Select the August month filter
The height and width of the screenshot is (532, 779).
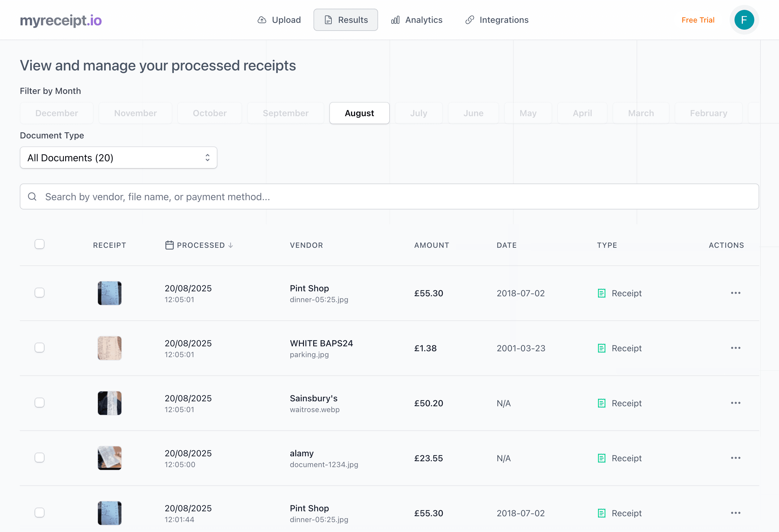(x=359, y=113)
